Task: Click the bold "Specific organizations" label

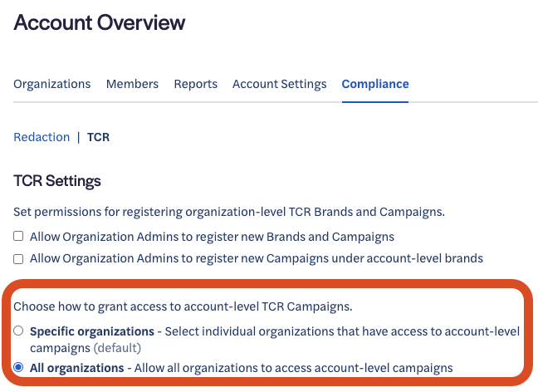Action: click(92, 331)
